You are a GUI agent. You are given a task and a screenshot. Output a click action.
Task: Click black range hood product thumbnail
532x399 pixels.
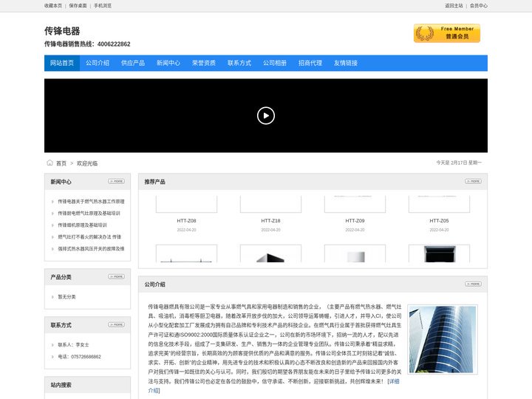(439, 253)
